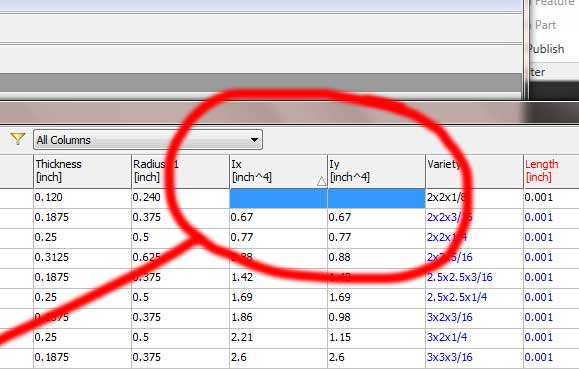Click the Length 0.001 cell in the 2x2x1/8 row
Screen dimensions: 579x369
(x=551, y=198)
